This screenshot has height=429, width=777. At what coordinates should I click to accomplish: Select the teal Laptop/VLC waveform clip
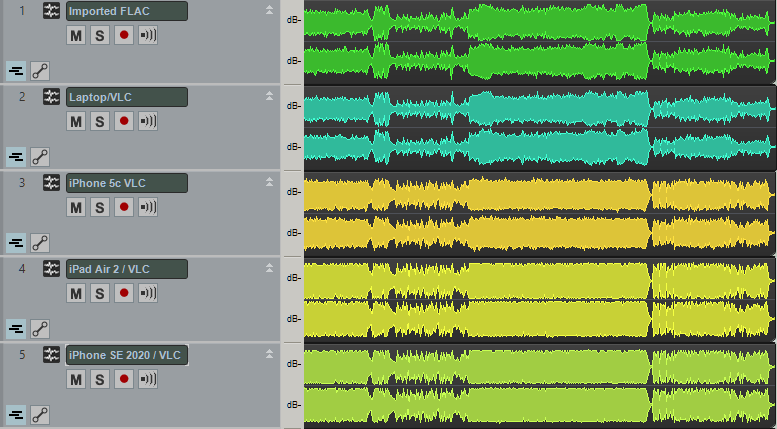point(539,128)
